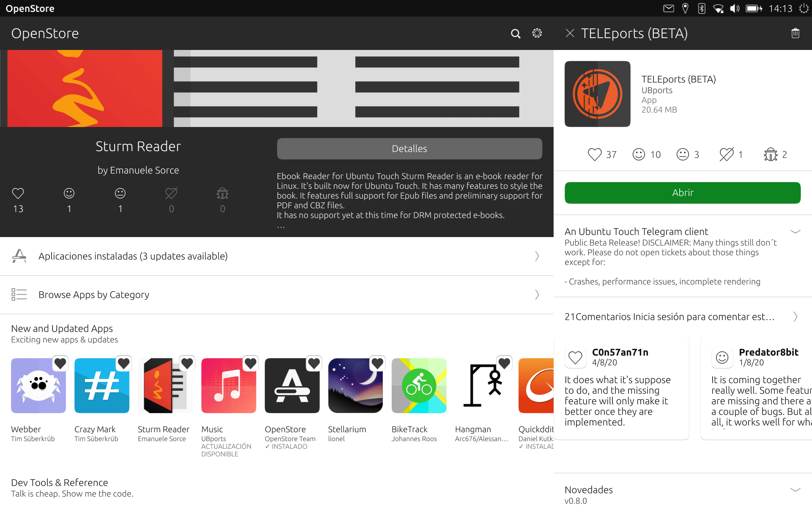Toggle the heart badge on the Webber app
The height and width of the screenshot is (508, 812).
(60, 363)
